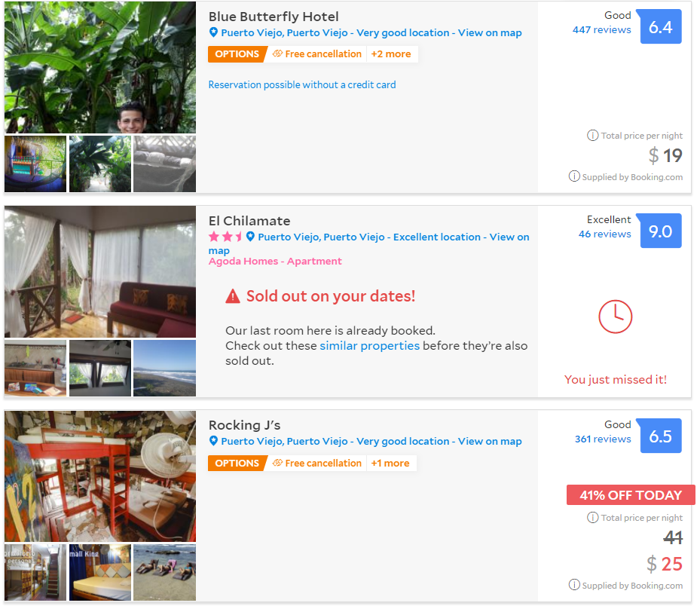
Task: Open Rocking J's bunk bed main photo
Action: pyautogui.click(x=99, y=476)
